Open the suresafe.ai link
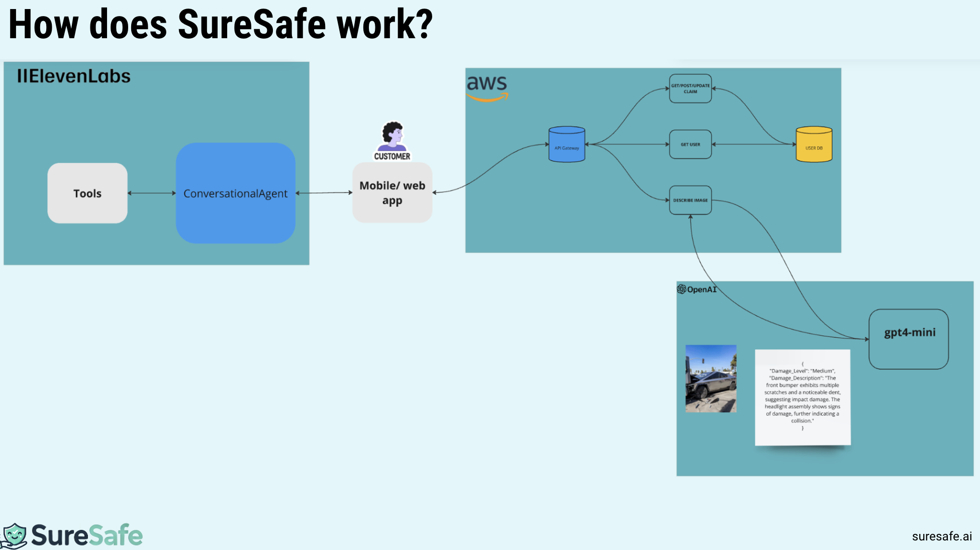This screenshot has height=550, width=980. coord(941,536)
